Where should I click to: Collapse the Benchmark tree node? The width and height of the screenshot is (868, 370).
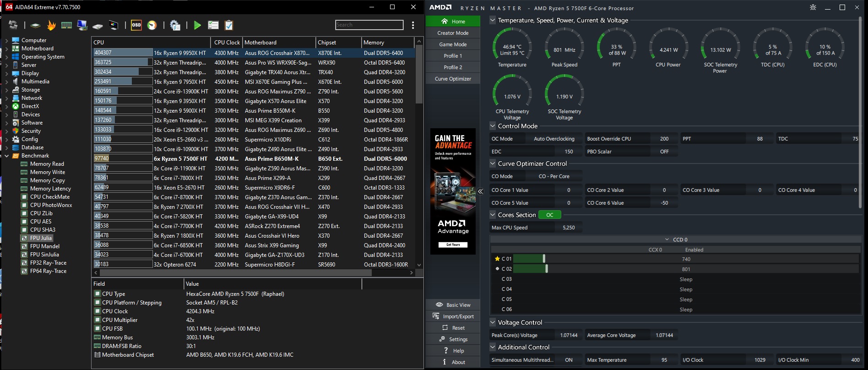click(x=6, y=156)
